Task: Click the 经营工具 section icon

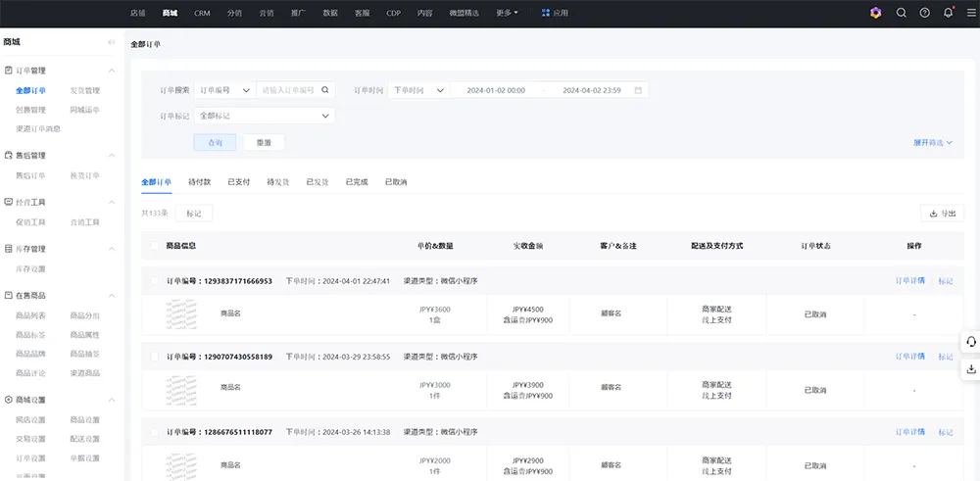Action: click(8, 203)
